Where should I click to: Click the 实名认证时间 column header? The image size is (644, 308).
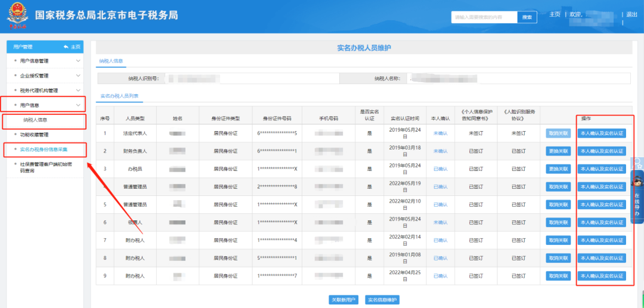(x=404, y=119)
